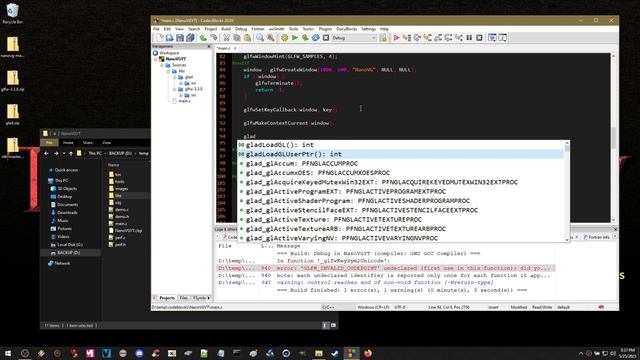Viewport: 640px width, 360px height.
Task: Paste clipboard using toolbar icon
Action: coord(247,38)
